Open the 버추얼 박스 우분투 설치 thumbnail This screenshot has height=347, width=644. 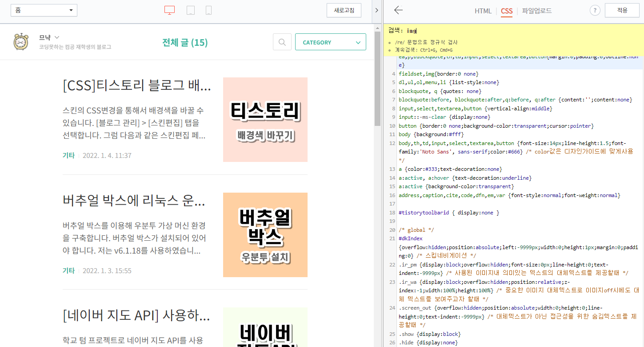265,234
